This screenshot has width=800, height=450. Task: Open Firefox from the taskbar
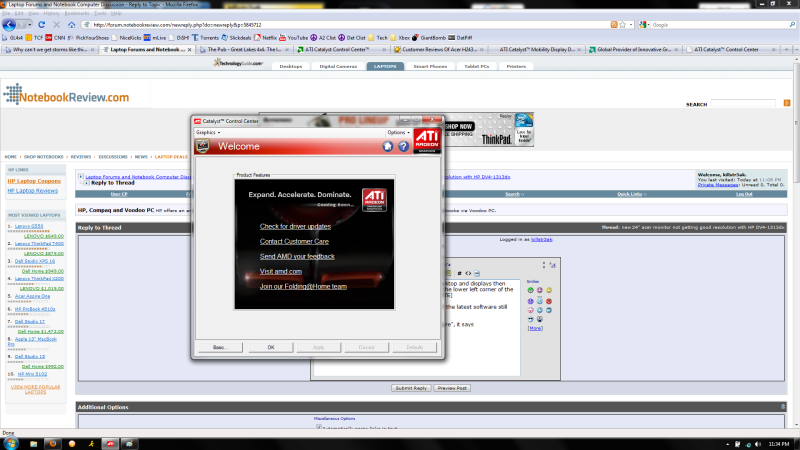pyautogui.click(x=53, y=443)
